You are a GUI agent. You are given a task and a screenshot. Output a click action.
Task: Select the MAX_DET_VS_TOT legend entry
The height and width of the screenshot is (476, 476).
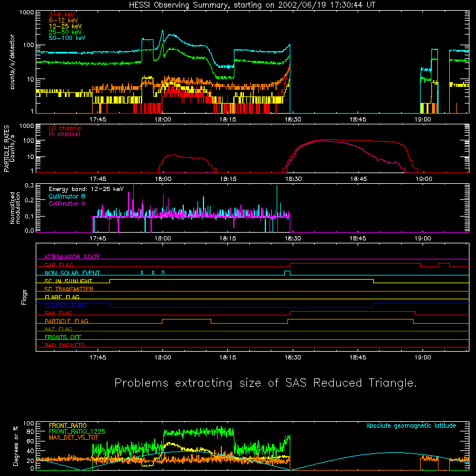73,437
